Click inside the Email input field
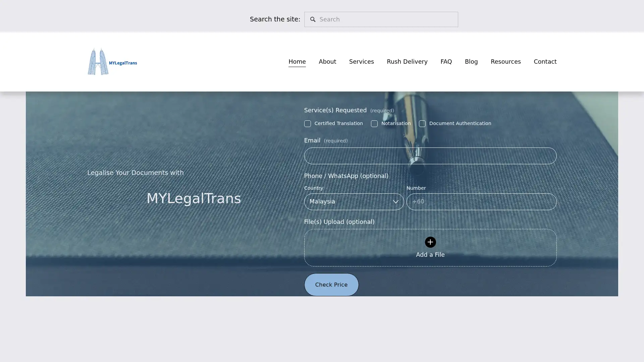Viewport: 644px width, 362px height. [430, 156]
